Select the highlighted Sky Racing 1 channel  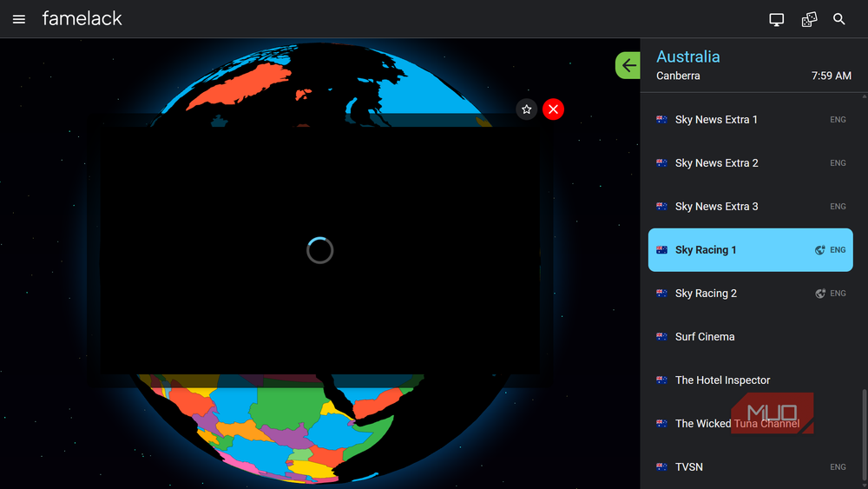[750, 250]
